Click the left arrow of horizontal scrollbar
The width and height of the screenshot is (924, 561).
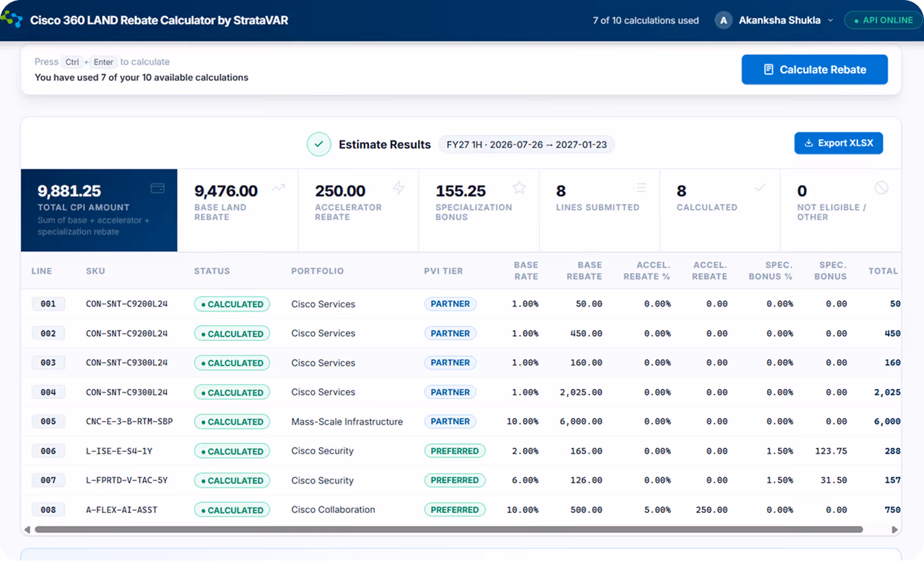27,529
